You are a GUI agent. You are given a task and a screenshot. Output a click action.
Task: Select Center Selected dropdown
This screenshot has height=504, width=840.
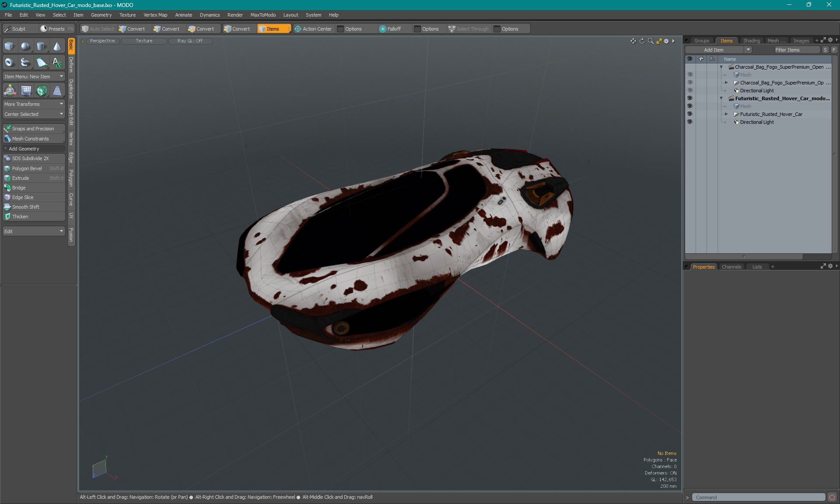click(x=33, y=114)
